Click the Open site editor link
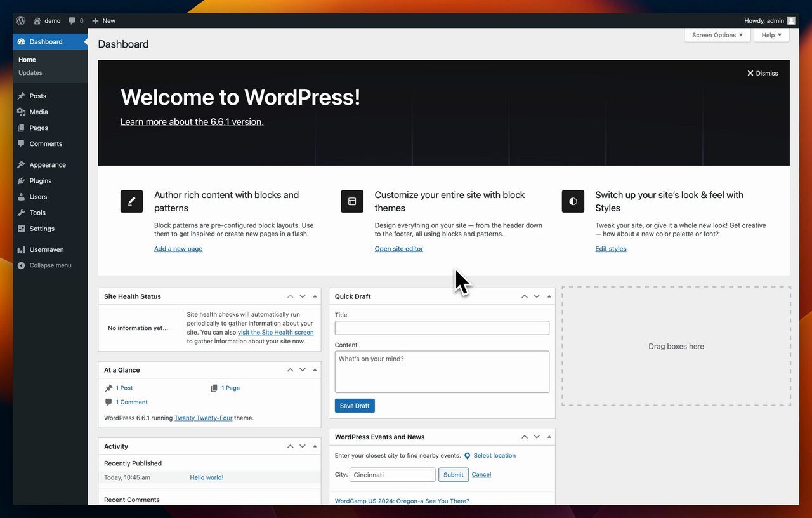Screen dimensions: 812x518 (399, 249)
